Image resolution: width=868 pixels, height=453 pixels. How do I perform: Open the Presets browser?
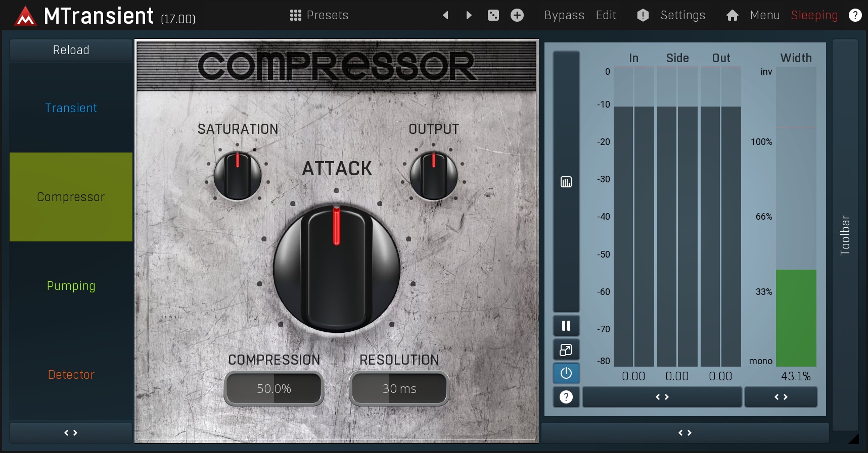(x=319, y=15)
